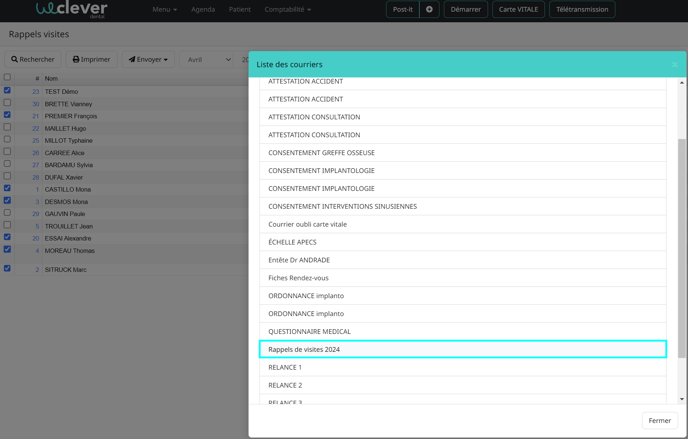Close the Liste des courriers dialog
Viewport: 688px width, 439px height.
click(x=674, y=64)
